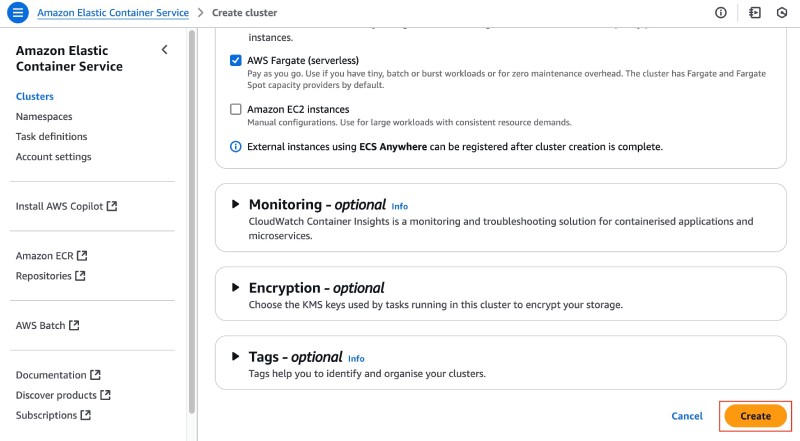The height and width of the screenshot is (441, 800).
Task: Click external link icon beside Repositories
Action: 80,276
